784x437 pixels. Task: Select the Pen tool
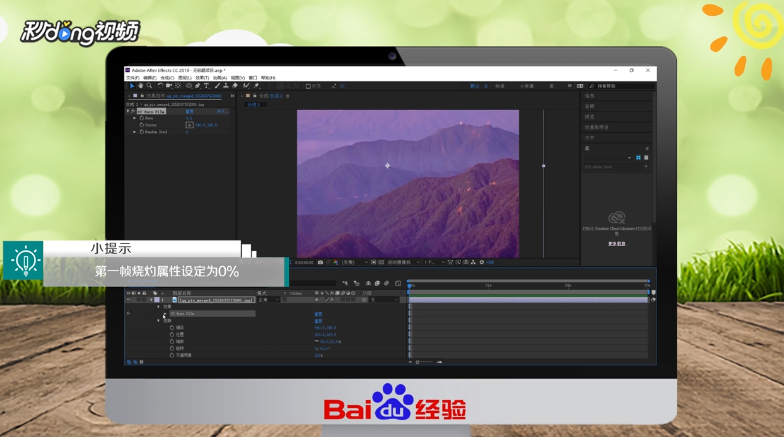point(198,86)
